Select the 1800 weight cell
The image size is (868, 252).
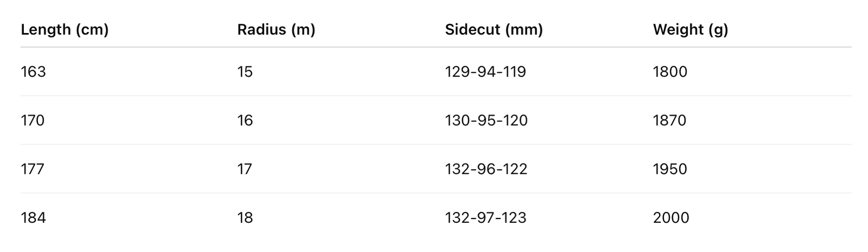(670, 72)
